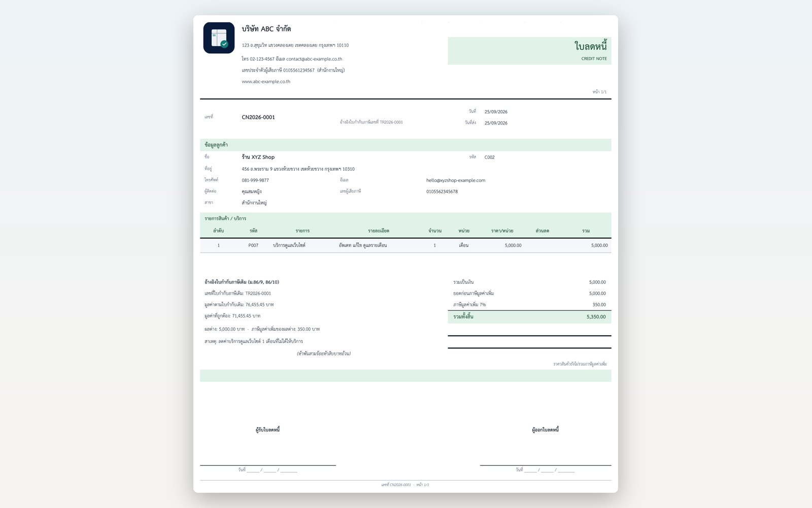Click the contact@abc-example.co.th email text
Image resolution: width=812 pixels, height=508 pixels.
[x=314, y=59]
